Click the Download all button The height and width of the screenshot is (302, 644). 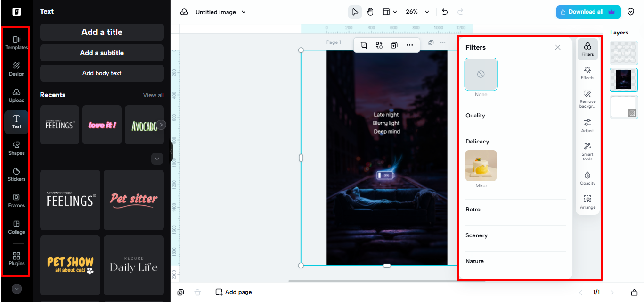tap(588, 12)
